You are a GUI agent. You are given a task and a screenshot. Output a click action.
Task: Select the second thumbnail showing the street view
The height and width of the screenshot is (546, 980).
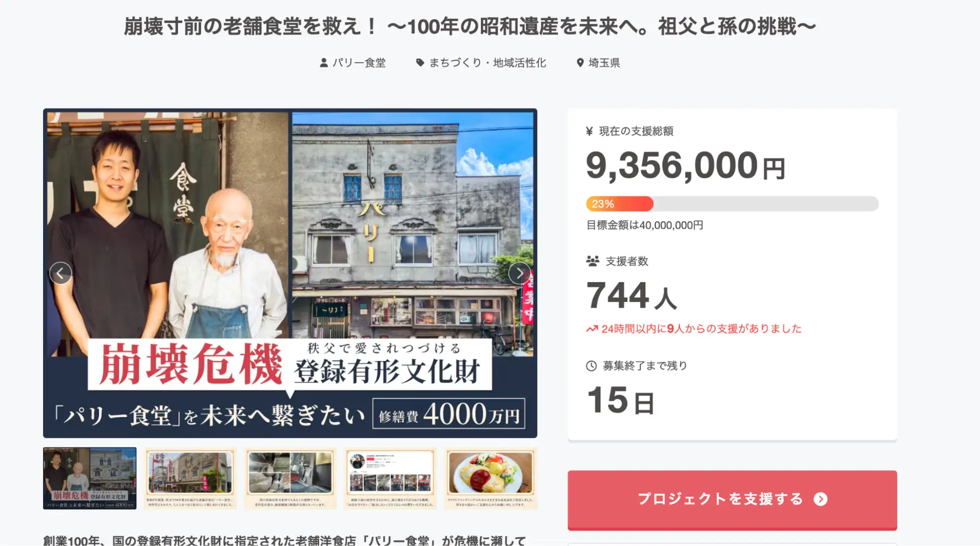[x=190, y=478]
